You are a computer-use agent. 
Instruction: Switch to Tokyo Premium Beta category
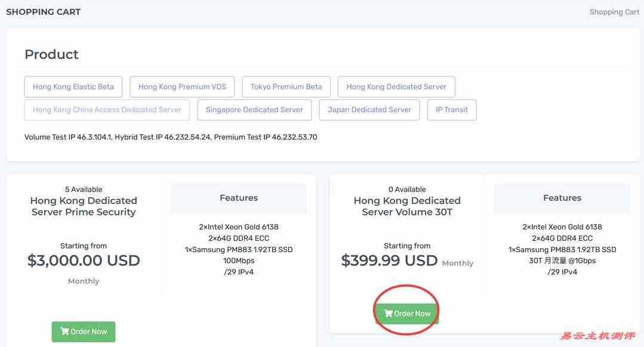click(x=286, y=86)
